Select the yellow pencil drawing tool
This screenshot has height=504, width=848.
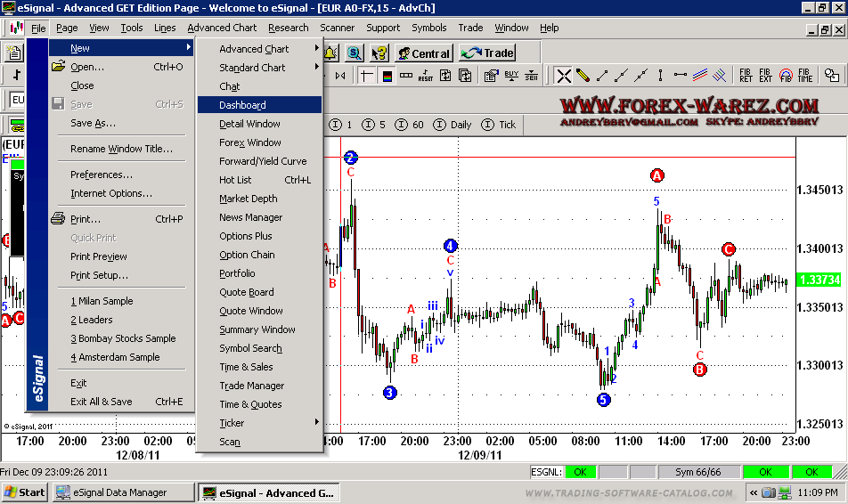(x=583, y=76)
